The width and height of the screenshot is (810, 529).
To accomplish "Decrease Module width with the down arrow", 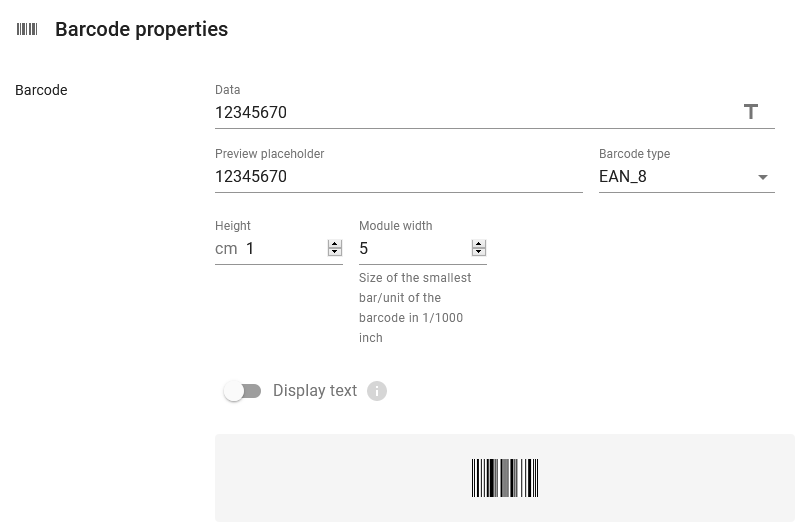I will click(479, 252).
